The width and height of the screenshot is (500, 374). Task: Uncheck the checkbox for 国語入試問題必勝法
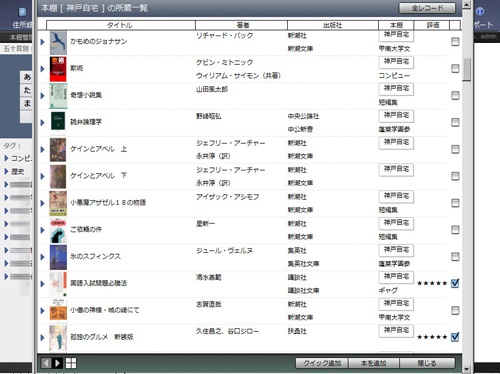coord(455,283)
